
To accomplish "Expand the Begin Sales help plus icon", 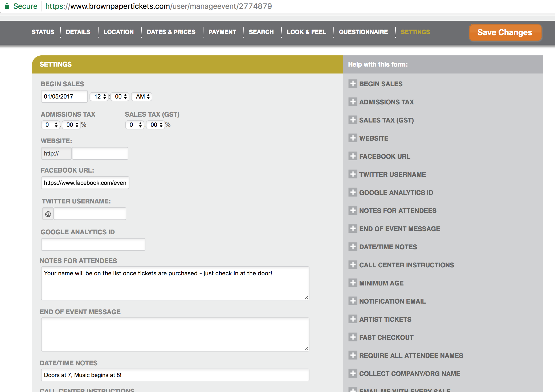I will (x=353, y=84).
